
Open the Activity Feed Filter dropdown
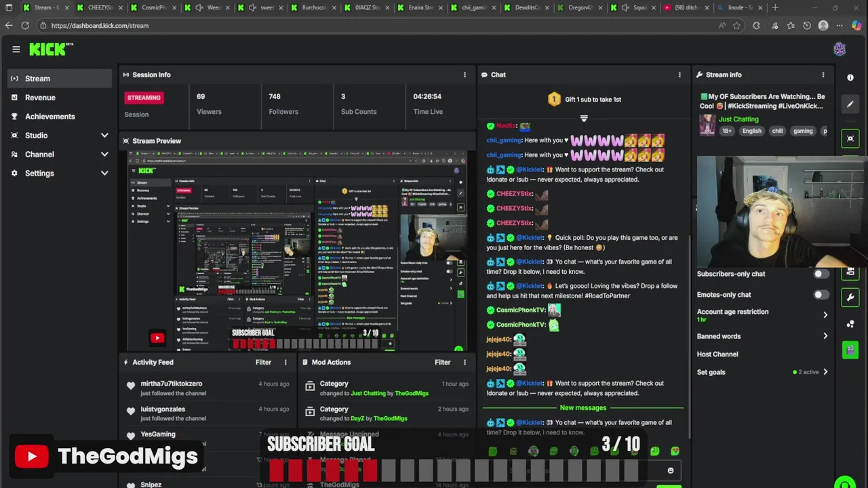point(263,362)
